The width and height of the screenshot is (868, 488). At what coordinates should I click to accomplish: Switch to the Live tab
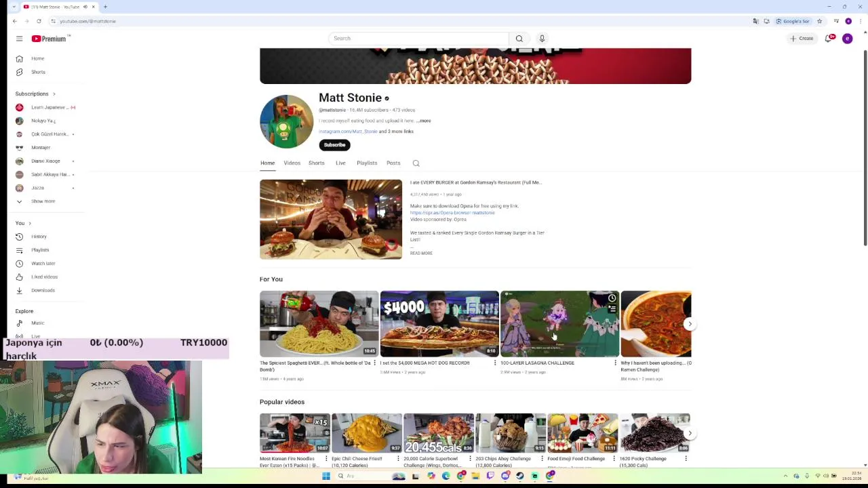tap(340, 163)
